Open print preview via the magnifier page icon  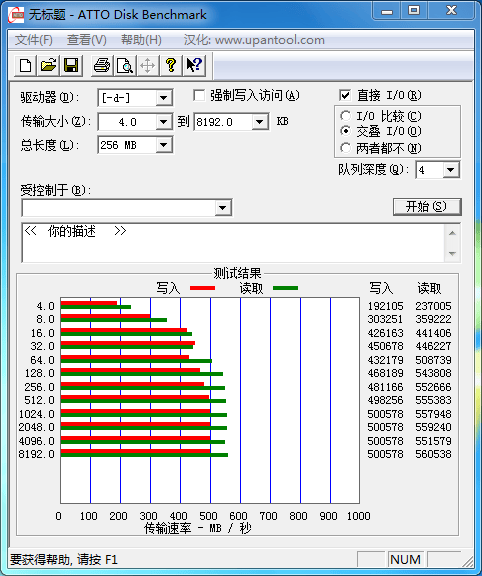click(x=125, y=66)
